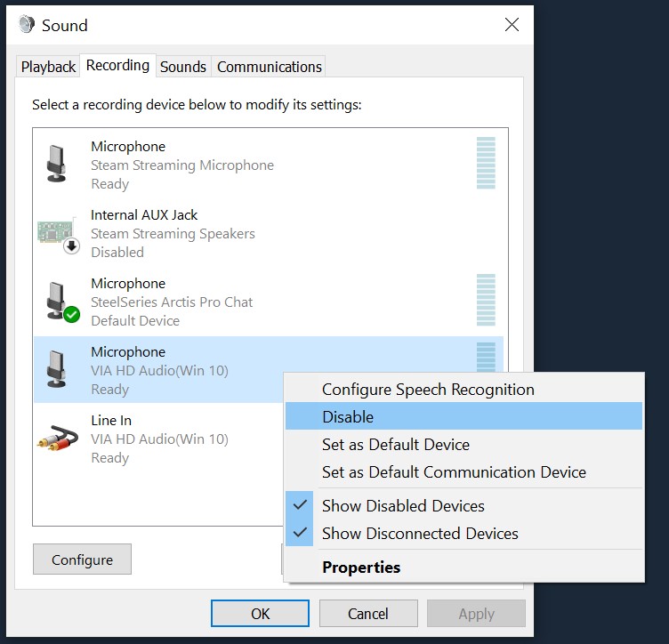The height and width of the screenshot is (644, 669).
Task: Click the Steam Streaming Microphone device icon
Action: [57, 165]
